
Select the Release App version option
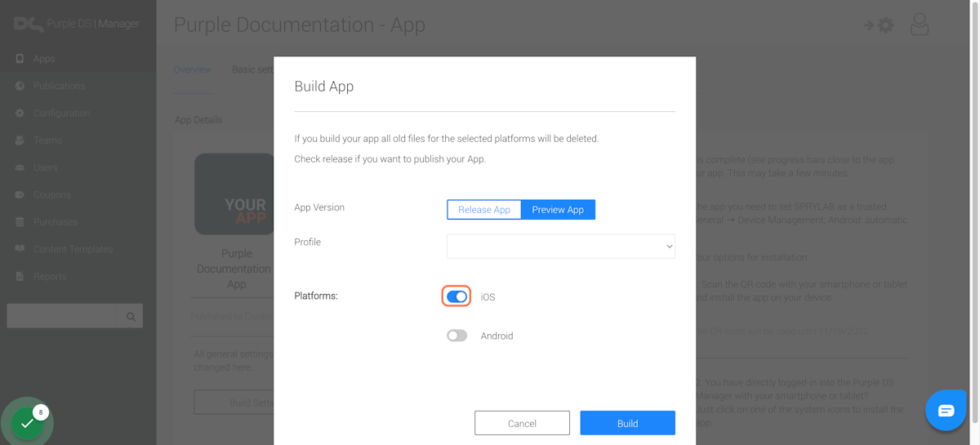[x=484, y=210]
